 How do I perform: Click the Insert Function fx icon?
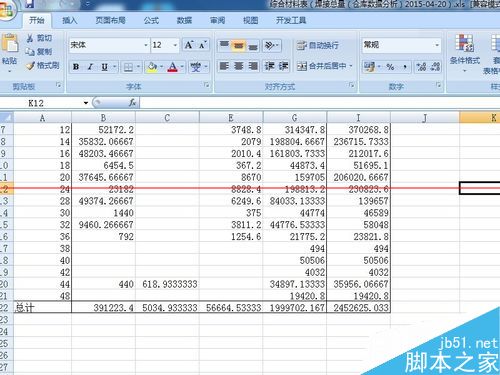[x=132, y=103]
